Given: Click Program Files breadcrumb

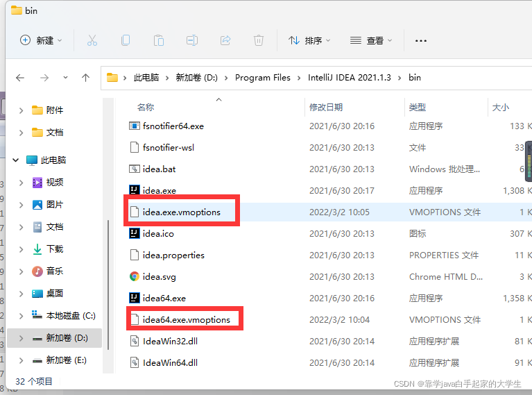Looking at the screenshot, I should 263,78.
